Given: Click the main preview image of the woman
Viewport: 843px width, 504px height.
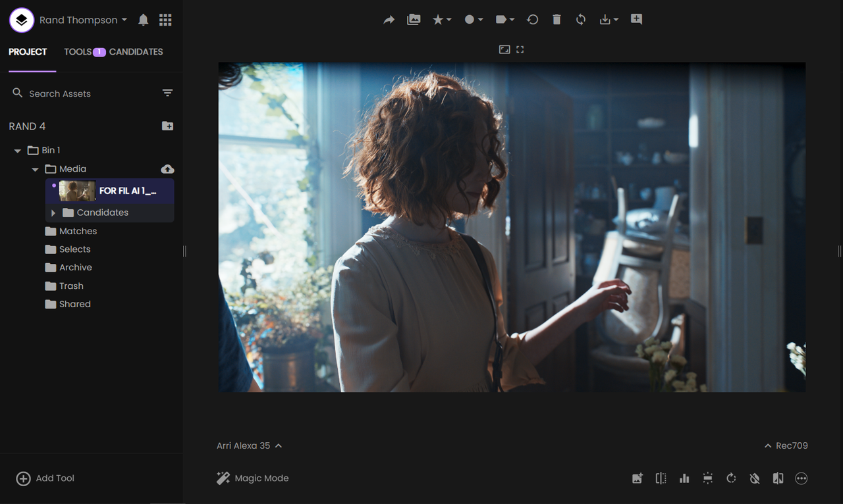Looking at the screenshot, I should click(512, 227).
